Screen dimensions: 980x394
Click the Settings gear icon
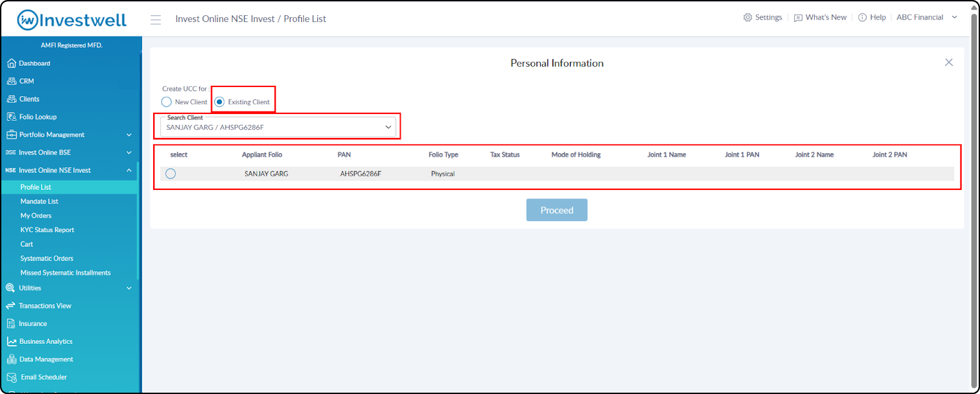pos(747,17)
